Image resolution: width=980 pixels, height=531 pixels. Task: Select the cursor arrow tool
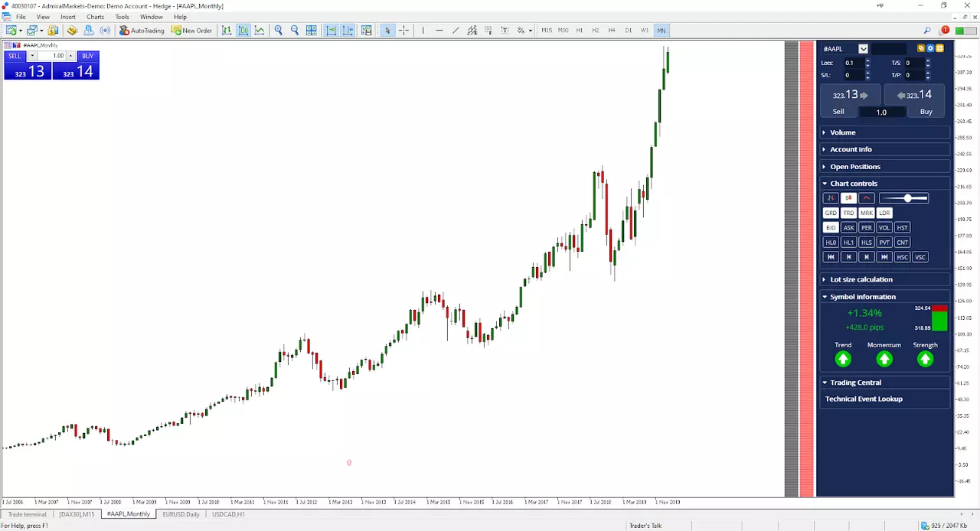click(x=387, y=31)
